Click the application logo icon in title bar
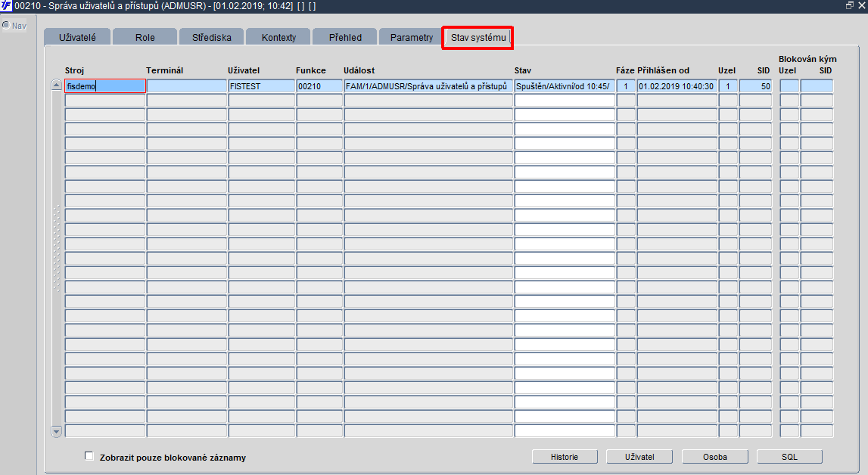Image resolution: width=868 pixels, height=475 pixels. point(6,5)
